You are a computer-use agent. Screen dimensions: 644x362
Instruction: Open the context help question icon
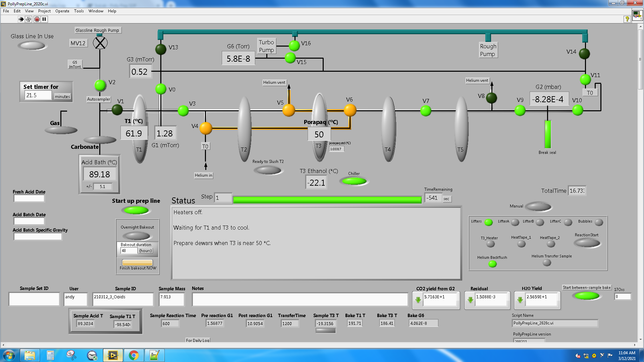click(x=627, y=19)
